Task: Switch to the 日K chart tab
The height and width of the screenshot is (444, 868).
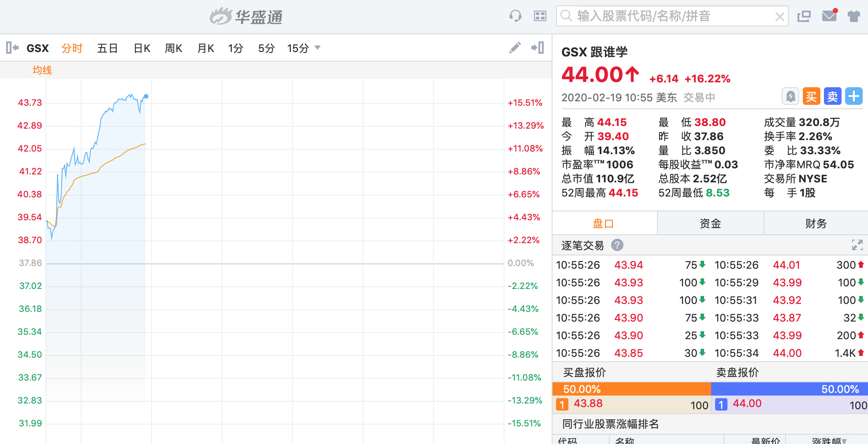Action: point(142,48)
